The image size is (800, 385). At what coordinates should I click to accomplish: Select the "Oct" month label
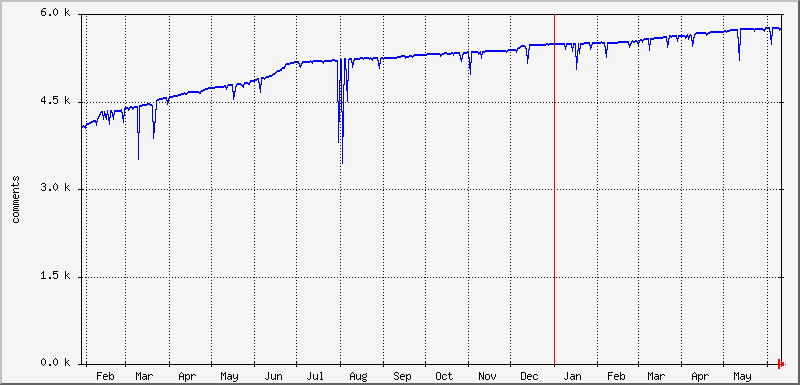[444, 377]
